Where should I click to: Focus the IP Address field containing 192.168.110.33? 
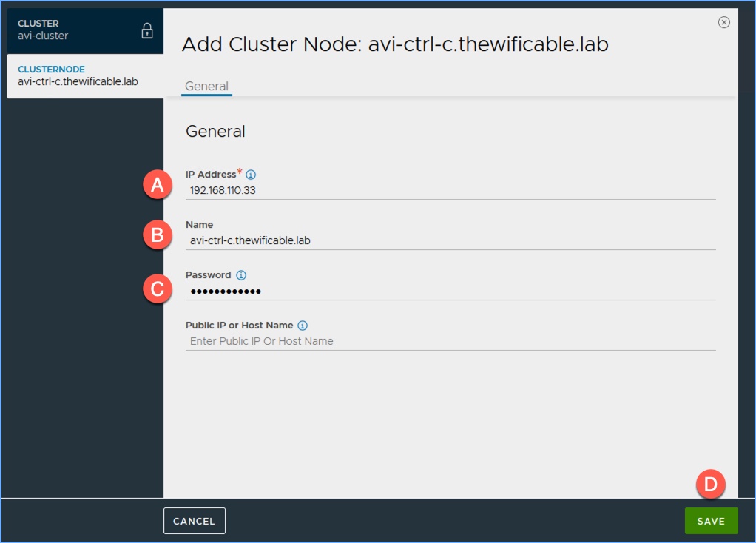(450, 190)
